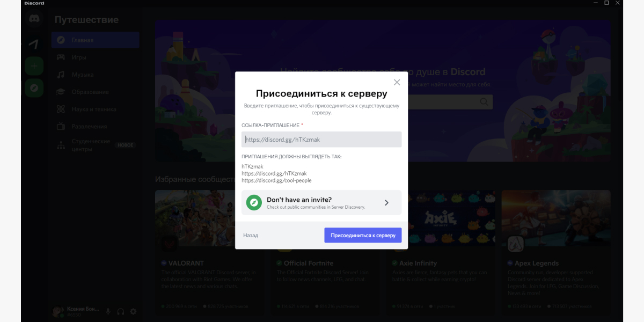Click the invite link input field

click(321, 140)
